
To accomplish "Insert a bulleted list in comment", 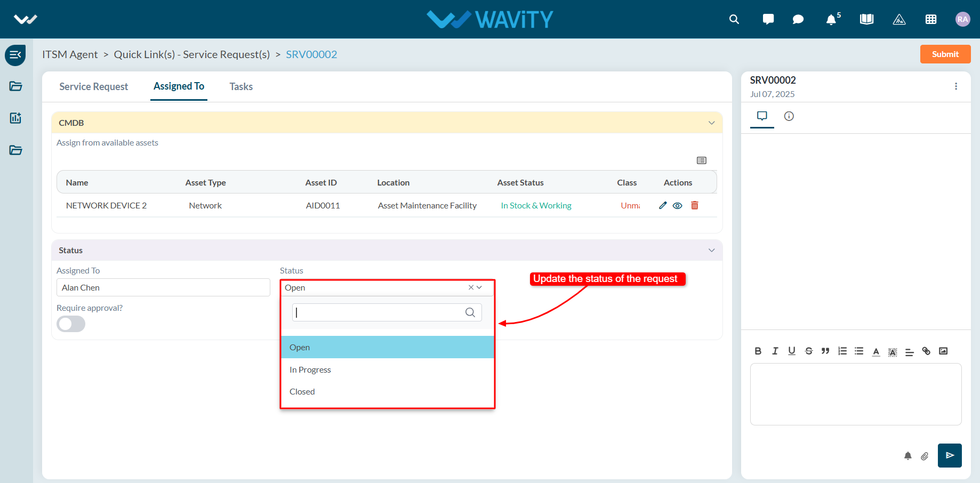I will click(x=859, y=351).
